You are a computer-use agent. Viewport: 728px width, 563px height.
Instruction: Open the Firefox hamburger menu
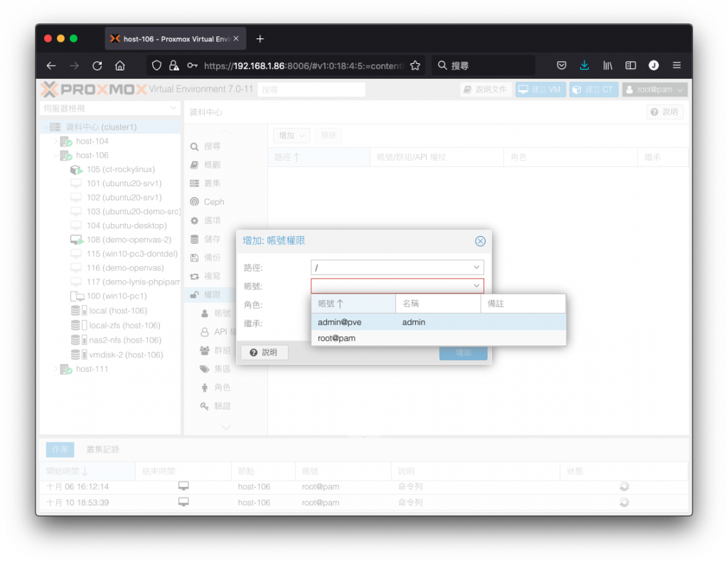677,65
